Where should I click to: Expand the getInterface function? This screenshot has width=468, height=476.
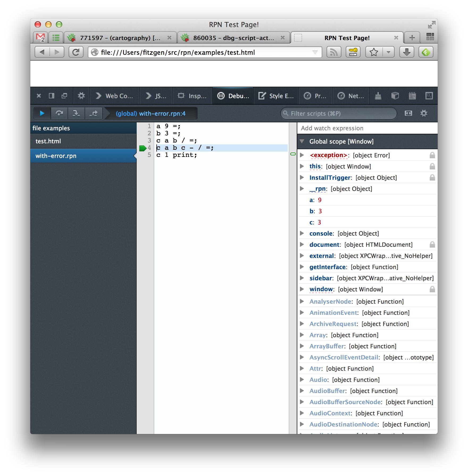(302, 267)
